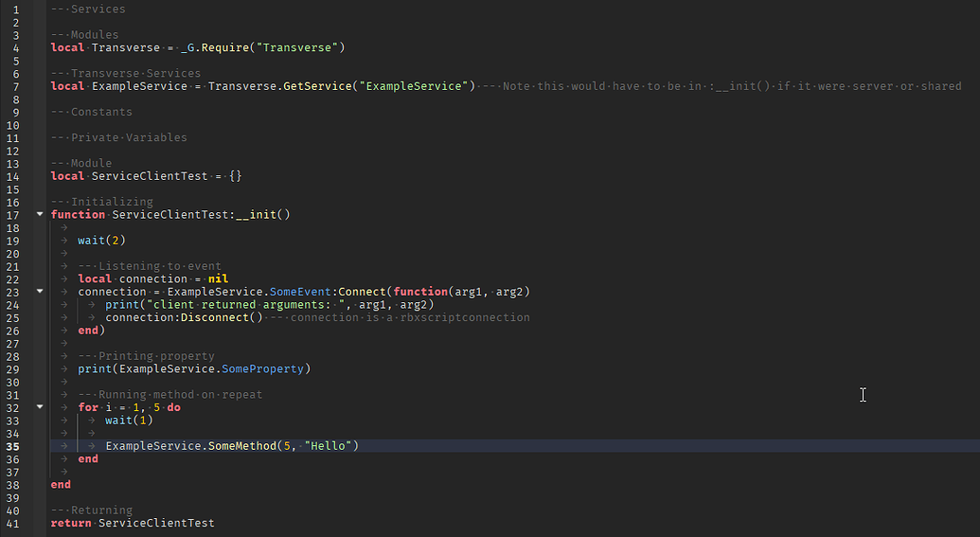Click the "-- Transverse Services" comment
The height and width of the screenshot is (537, 980).
tap(126, 73)
